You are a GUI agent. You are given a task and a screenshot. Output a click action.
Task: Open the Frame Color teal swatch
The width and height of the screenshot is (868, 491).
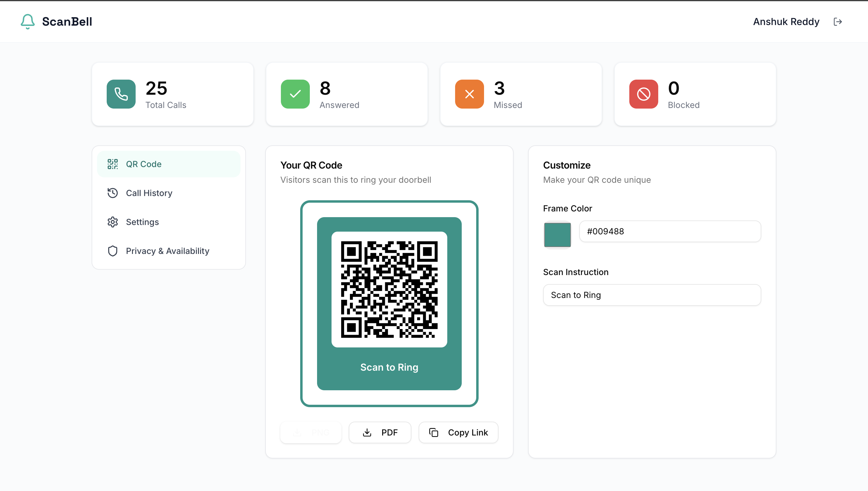tap(557, 235)
